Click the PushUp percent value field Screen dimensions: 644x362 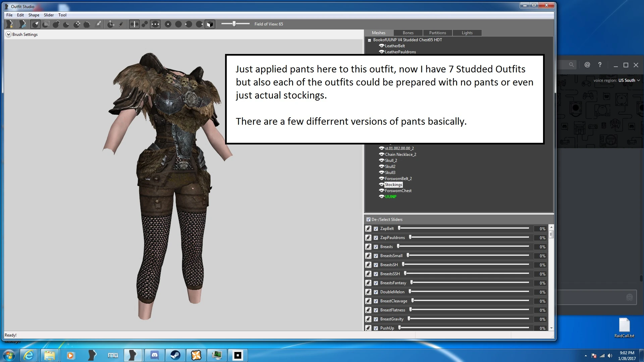[x=540, y=328]
